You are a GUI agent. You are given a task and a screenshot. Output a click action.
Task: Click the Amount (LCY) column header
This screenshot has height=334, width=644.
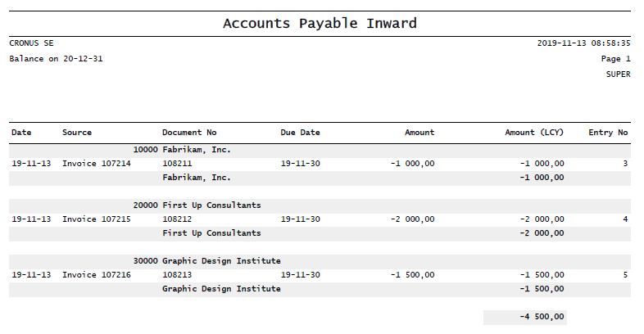(x=534, y=133)
